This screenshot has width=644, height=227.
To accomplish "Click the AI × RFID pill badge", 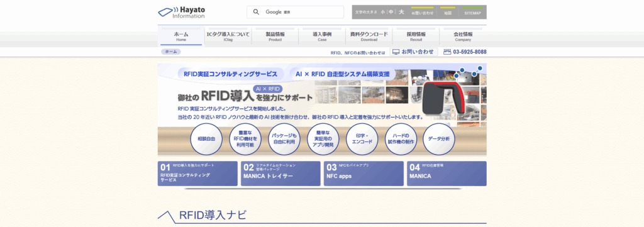I will pyautogui.click(x=268, y=89).
